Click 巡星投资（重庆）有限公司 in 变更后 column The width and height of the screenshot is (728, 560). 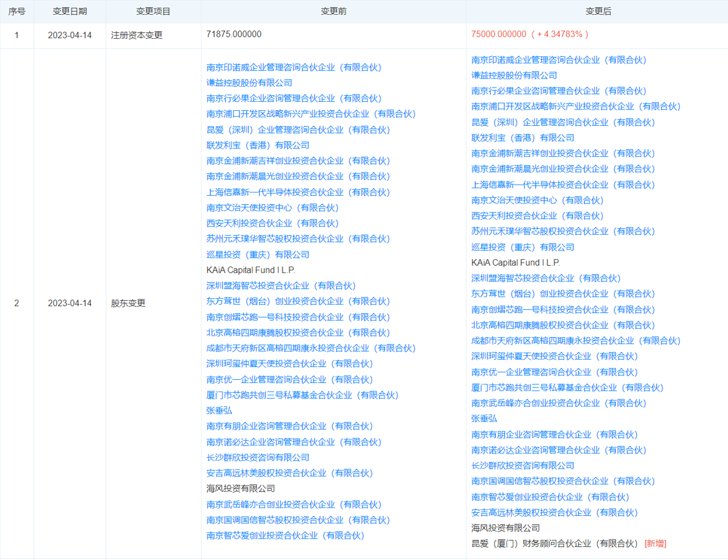[x=523, y=247]
